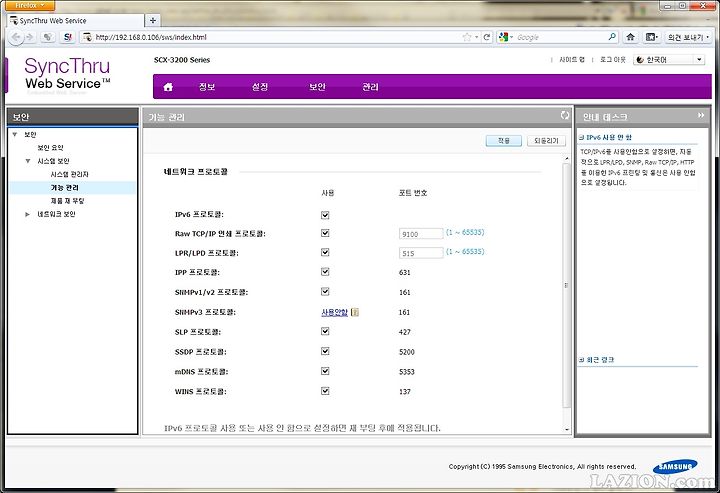Toggle the Raw TCP/IP 인쇄 프로토콜 checkbox

coord(325,233)
